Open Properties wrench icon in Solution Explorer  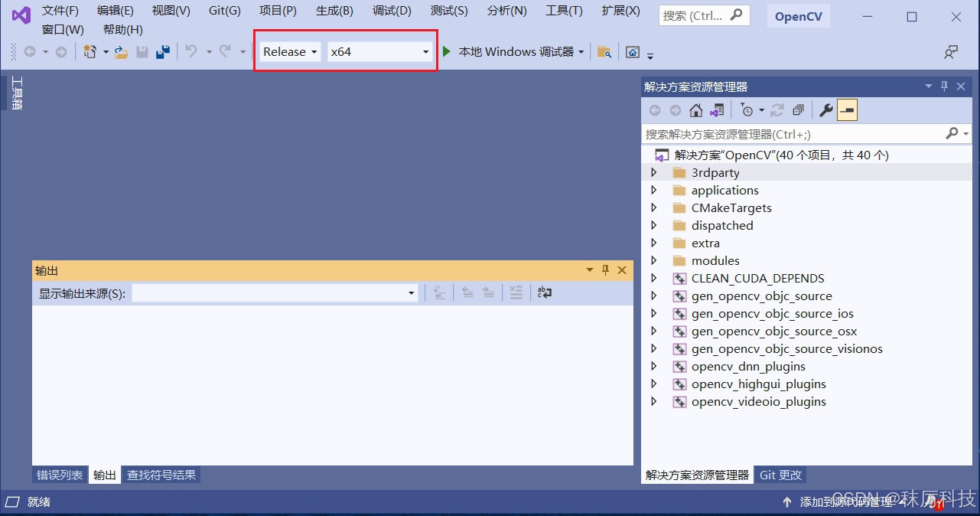826,110
